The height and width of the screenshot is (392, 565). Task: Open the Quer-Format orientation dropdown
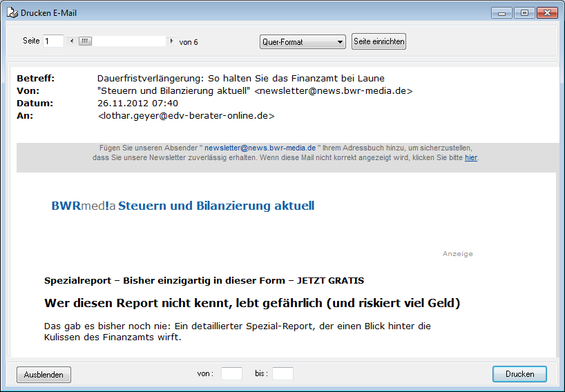303,42
